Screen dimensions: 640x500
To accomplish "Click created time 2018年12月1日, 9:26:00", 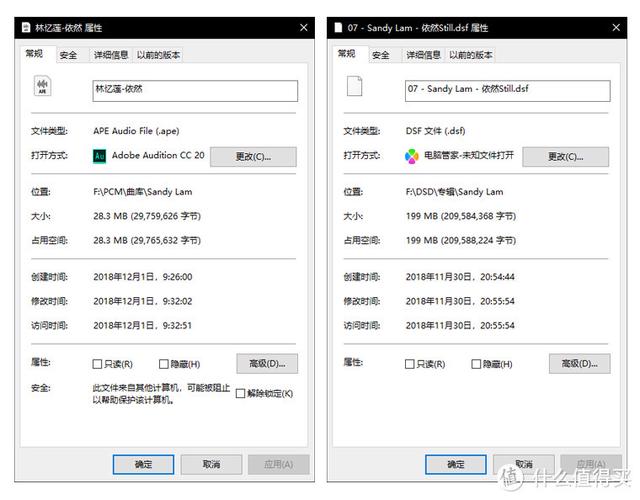I will click(x=142, y=277).
